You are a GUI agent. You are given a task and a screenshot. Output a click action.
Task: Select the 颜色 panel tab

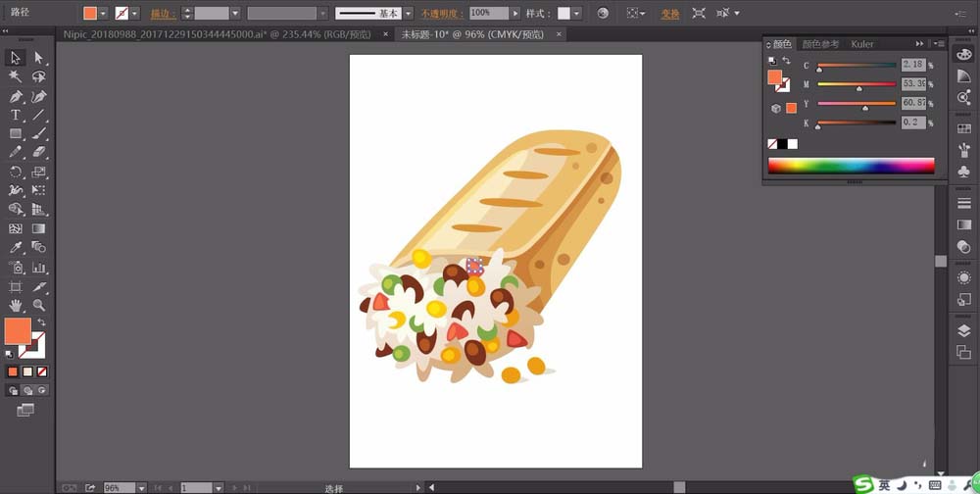[782, 44]
